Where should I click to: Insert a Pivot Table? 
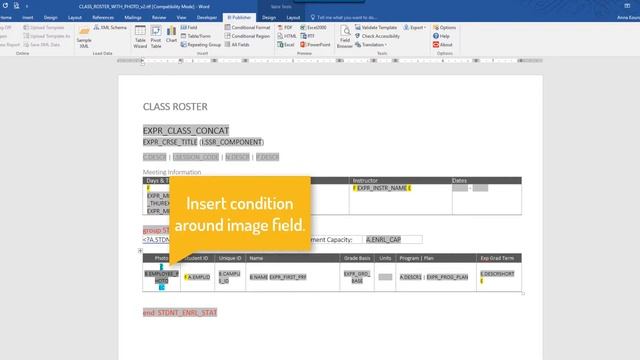pos(156,37)
